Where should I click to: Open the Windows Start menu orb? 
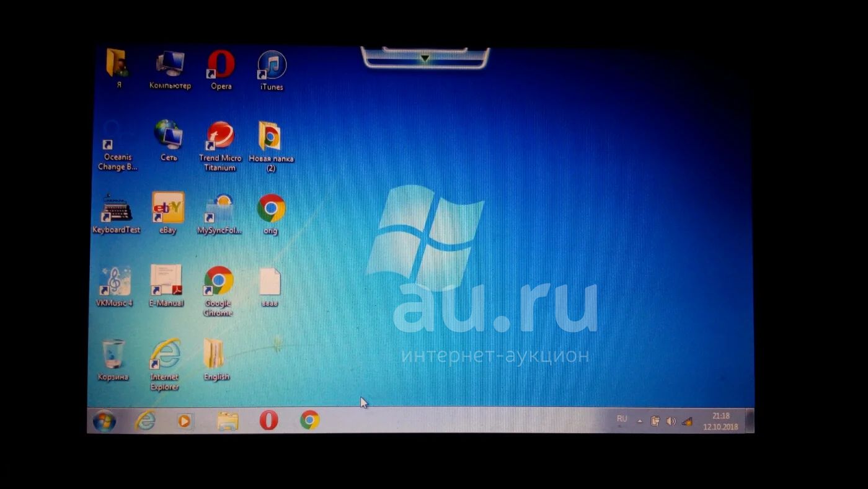coord(104,421)
